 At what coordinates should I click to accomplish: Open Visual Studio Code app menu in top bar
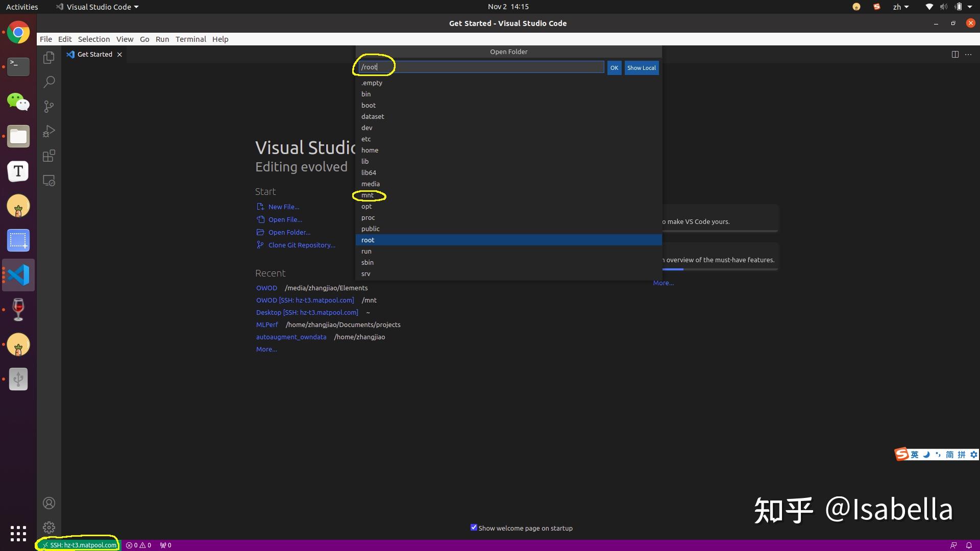97,7
